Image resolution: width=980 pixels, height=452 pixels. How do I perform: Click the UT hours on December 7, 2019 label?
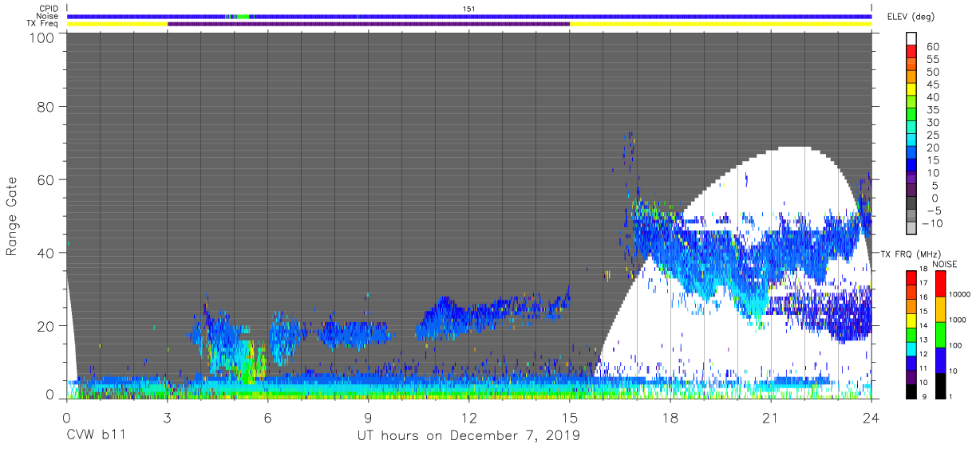[468, 436]
